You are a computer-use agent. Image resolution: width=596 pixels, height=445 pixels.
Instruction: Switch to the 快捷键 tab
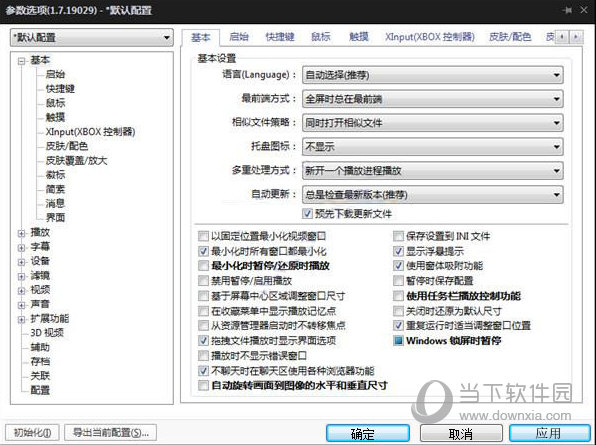point(280,37)
